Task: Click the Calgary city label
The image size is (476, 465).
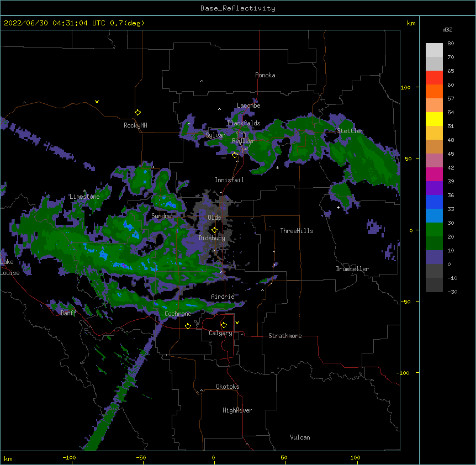Action: [220, 333]
